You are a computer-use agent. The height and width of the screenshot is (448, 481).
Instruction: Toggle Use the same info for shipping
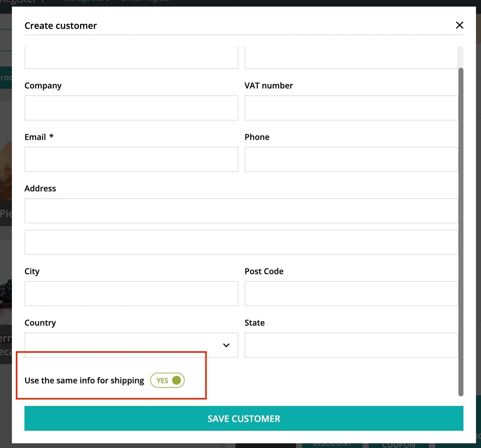[x=167, y=380]
